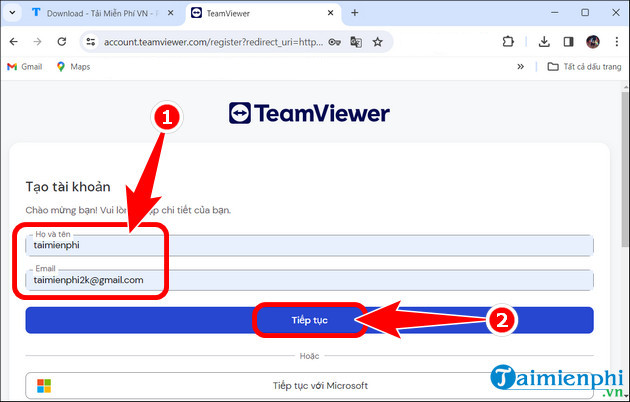Open site information icon in address bar

pos(91,42)
